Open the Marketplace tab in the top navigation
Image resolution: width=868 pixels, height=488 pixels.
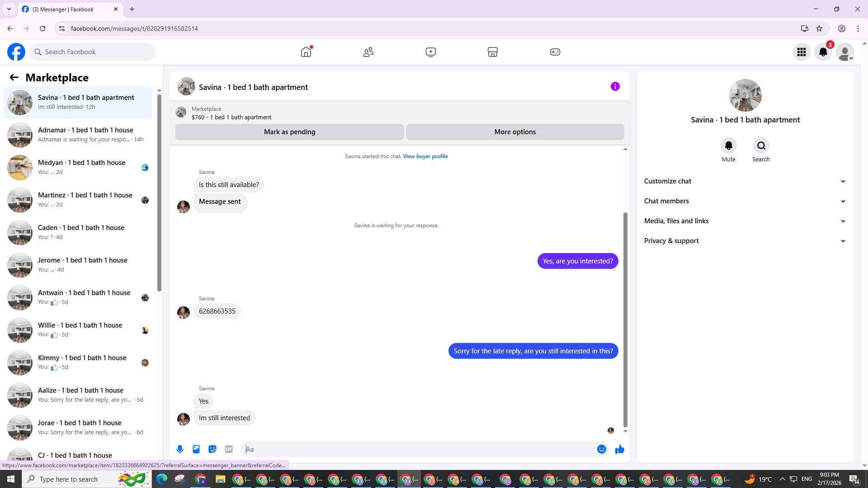pyautogui.click(x=493, y=52)
